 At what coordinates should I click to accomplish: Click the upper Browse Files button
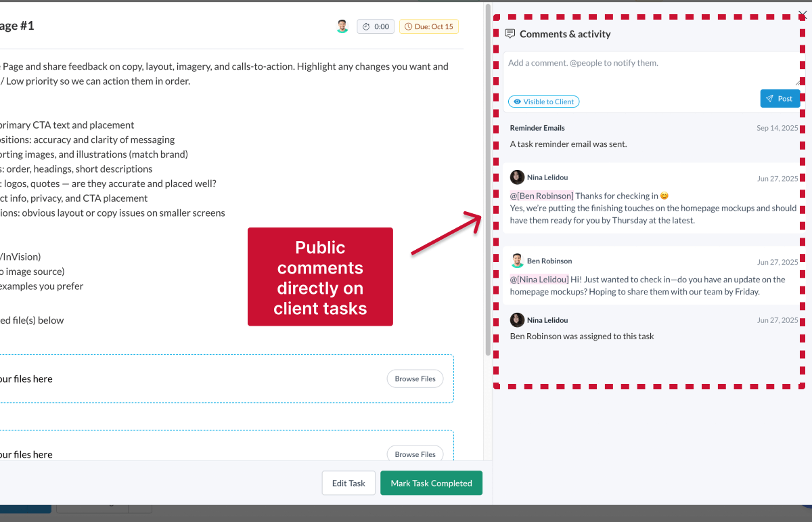(x=415, y=378)
